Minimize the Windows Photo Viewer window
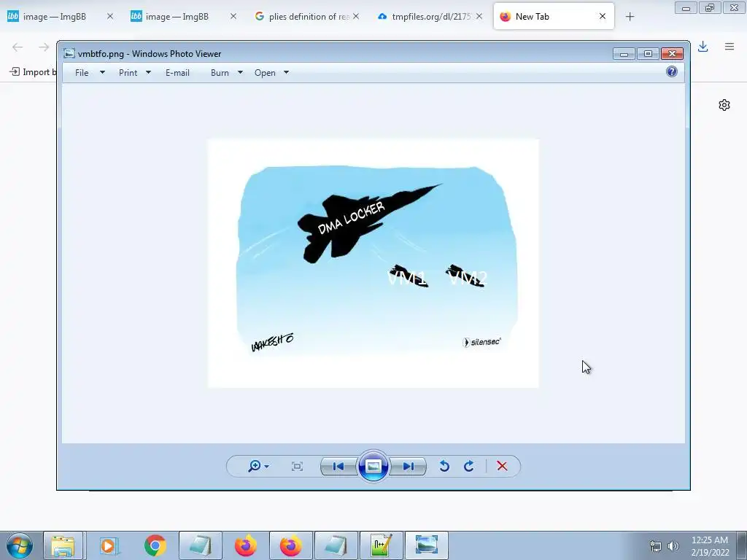747x560 pixels. pos(624,54)
